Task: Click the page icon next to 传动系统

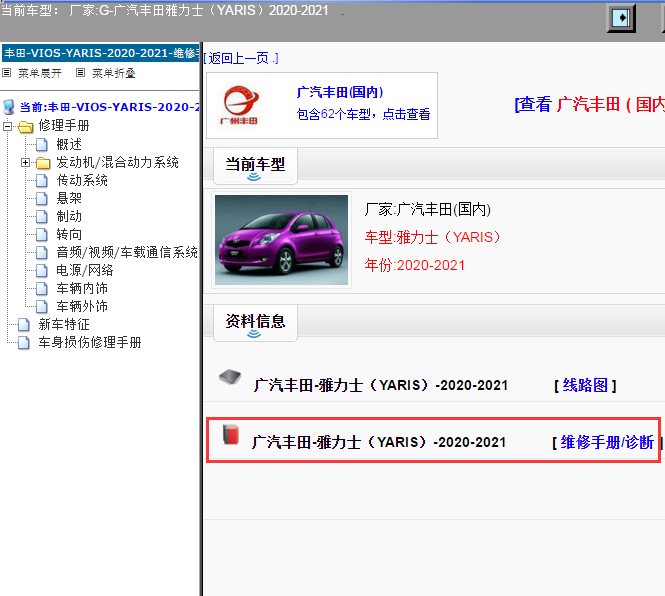Action: 42,181
